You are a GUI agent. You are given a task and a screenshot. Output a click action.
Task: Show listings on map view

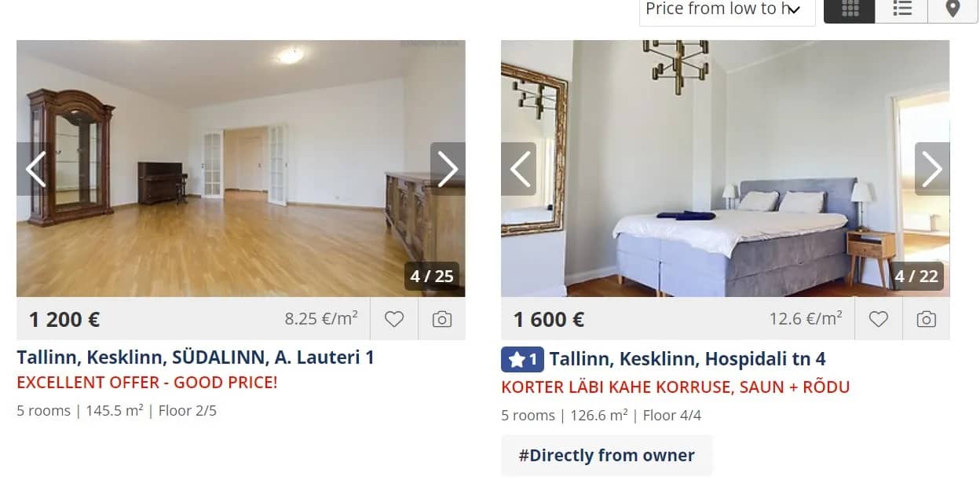953,11
